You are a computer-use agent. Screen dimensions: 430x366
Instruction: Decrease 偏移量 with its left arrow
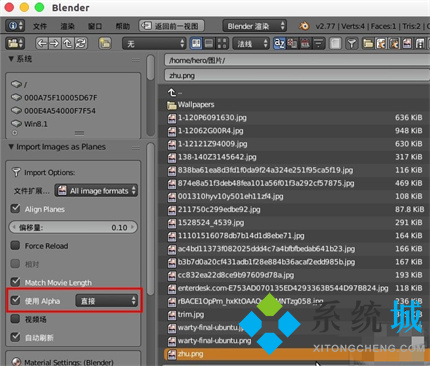[x=14, y=227]
